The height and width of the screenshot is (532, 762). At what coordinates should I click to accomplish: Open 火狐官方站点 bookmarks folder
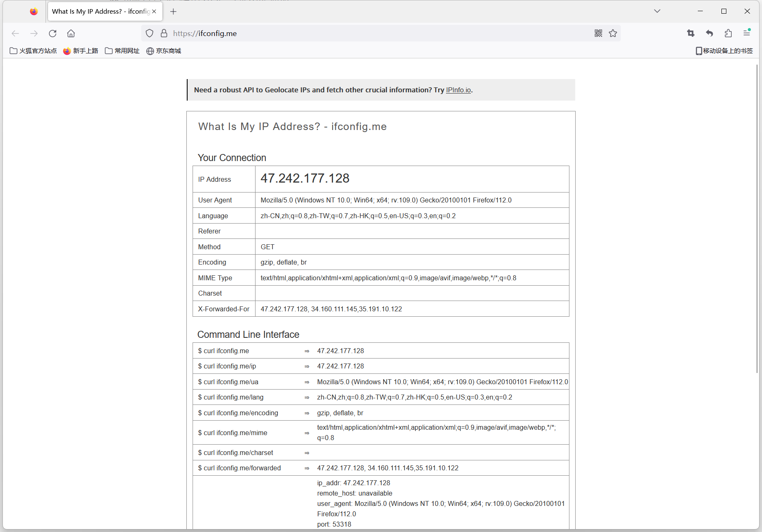[x=33, y=51]
